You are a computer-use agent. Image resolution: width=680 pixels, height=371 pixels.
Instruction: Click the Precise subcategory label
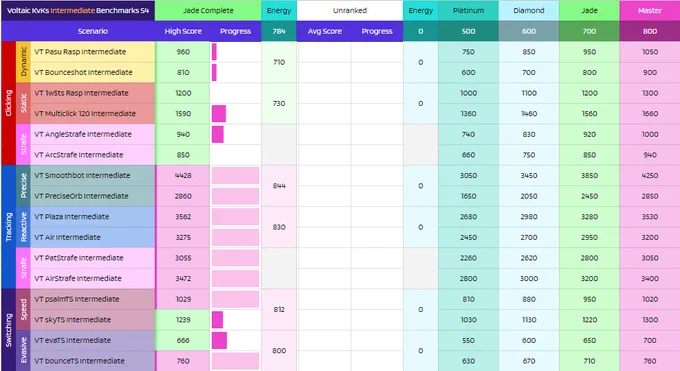[23, 186]
